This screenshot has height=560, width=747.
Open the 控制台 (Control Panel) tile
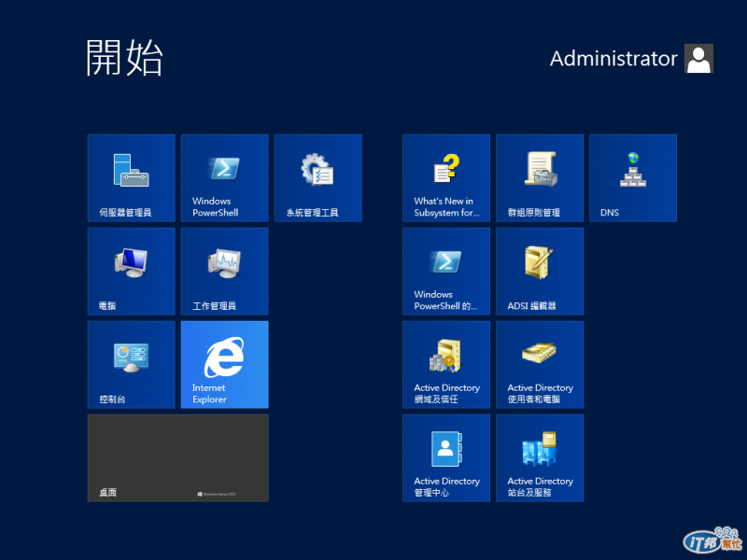[131, 364]
